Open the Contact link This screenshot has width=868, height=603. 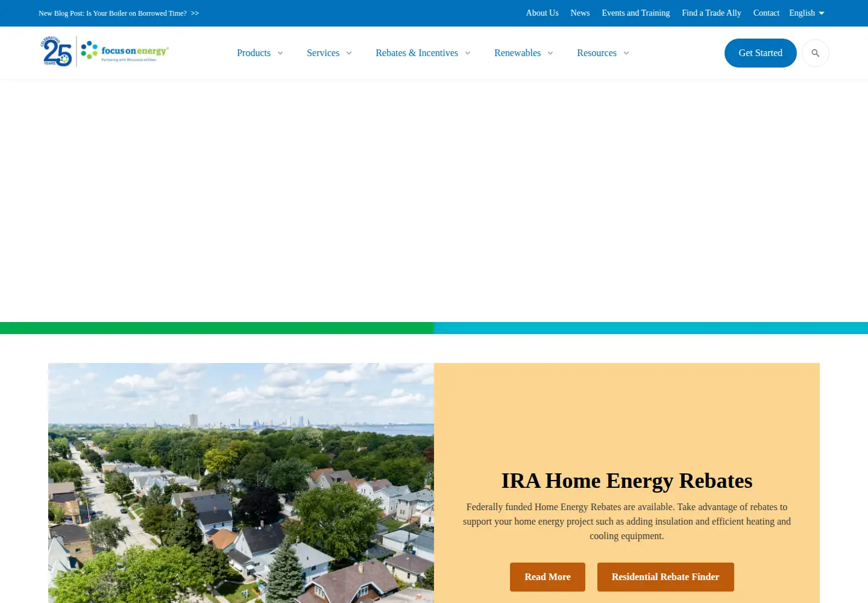coord(766,13)
